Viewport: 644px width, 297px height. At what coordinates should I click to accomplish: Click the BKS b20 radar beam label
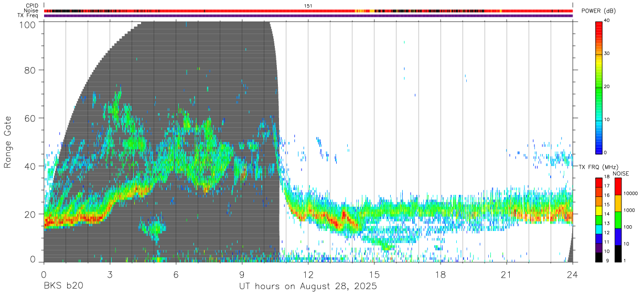(x=63, y=287)
